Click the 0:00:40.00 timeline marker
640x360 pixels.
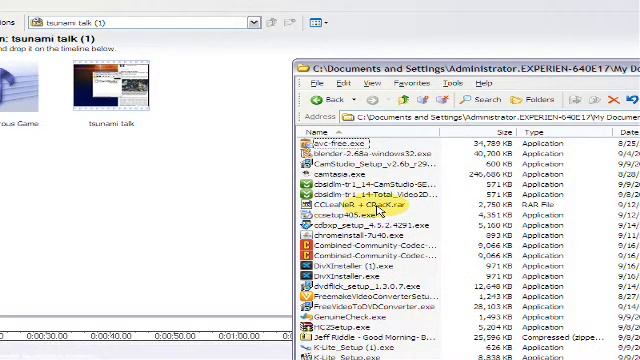(x=111, y=336)
